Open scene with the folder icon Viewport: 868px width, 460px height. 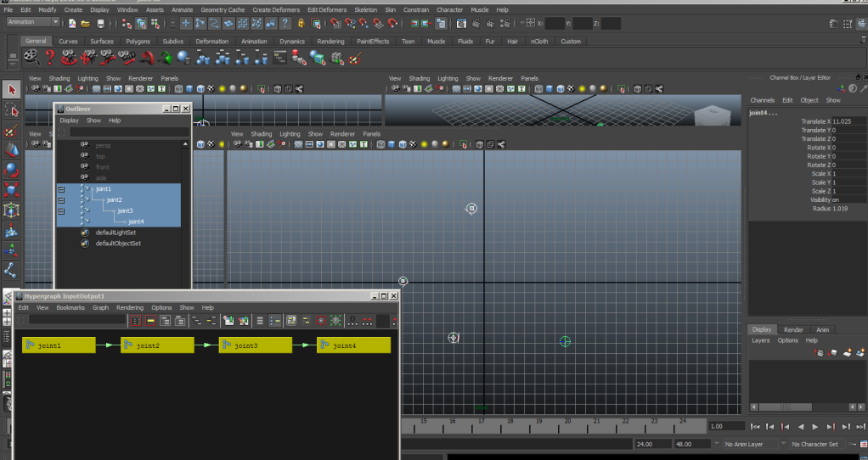click(x=86, y=23)
